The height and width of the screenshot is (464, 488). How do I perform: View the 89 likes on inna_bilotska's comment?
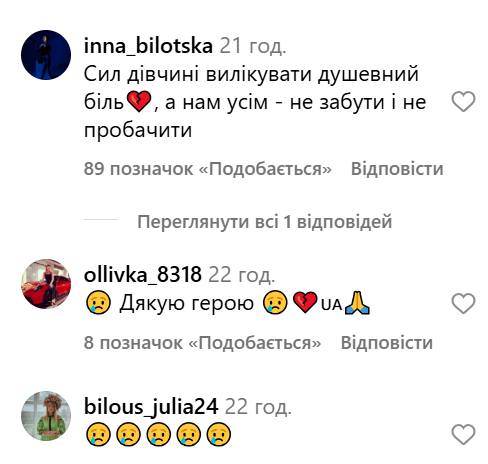(208, 169)
